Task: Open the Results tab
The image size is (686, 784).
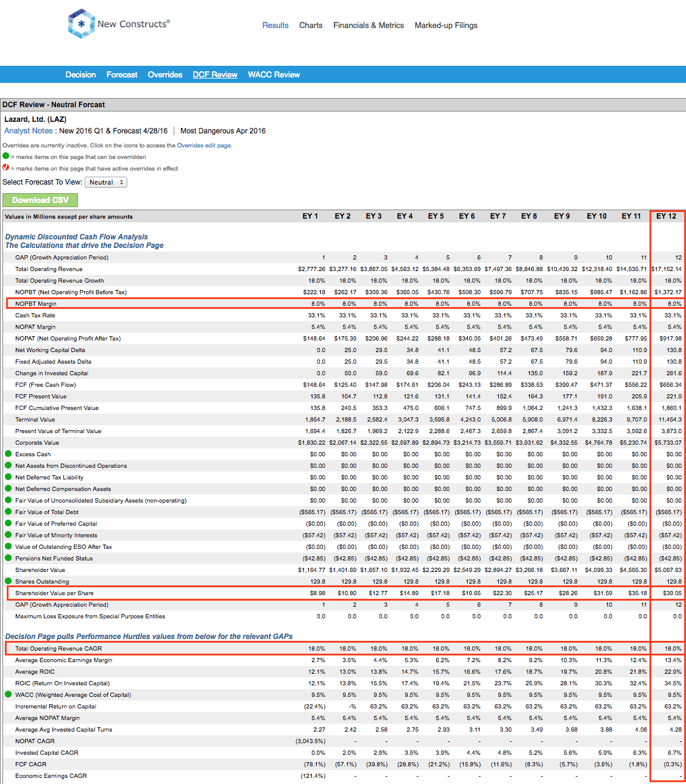Action: (275, 25)
